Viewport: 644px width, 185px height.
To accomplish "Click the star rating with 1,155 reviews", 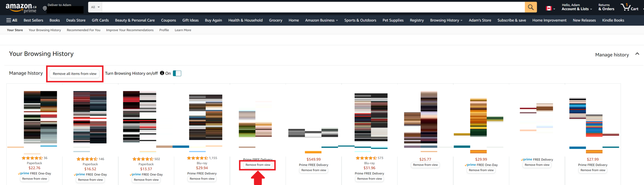I will tap(198, 158).
